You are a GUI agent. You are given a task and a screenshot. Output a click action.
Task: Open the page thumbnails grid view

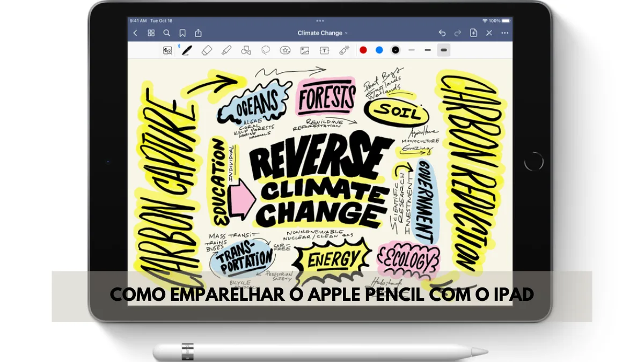tap(151, 33)
